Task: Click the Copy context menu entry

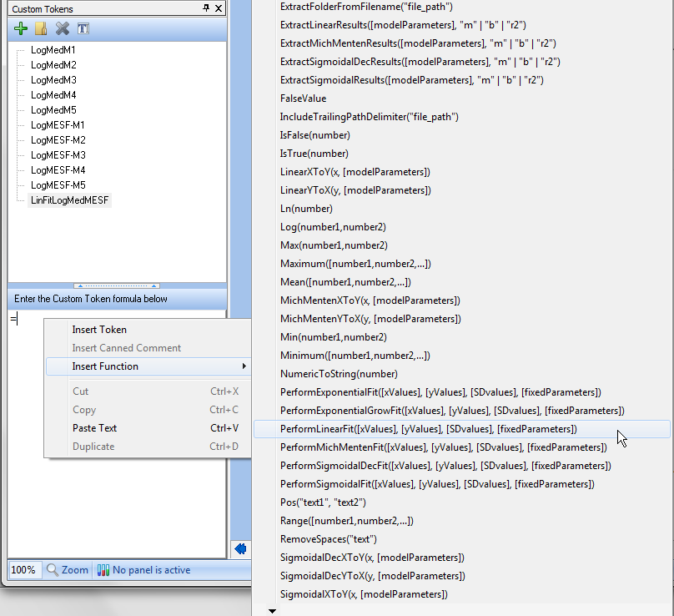Action: (x=148, y=410)
